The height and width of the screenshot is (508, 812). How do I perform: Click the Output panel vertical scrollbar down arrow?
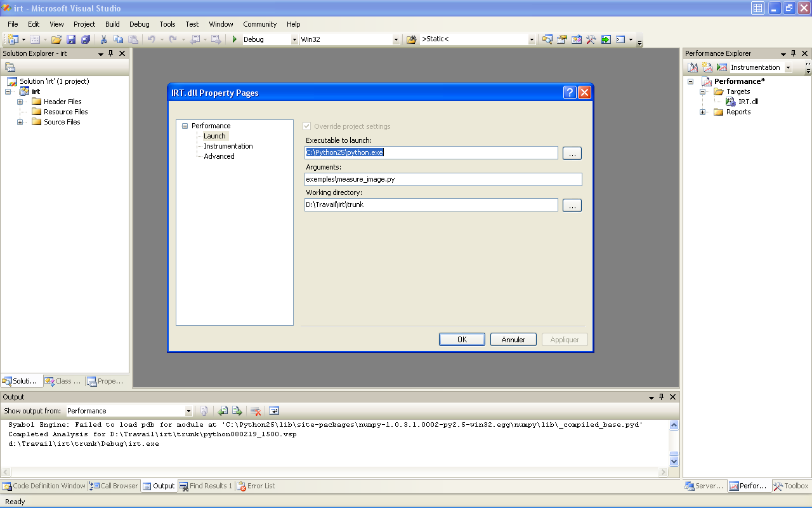(x=674, y=462)
